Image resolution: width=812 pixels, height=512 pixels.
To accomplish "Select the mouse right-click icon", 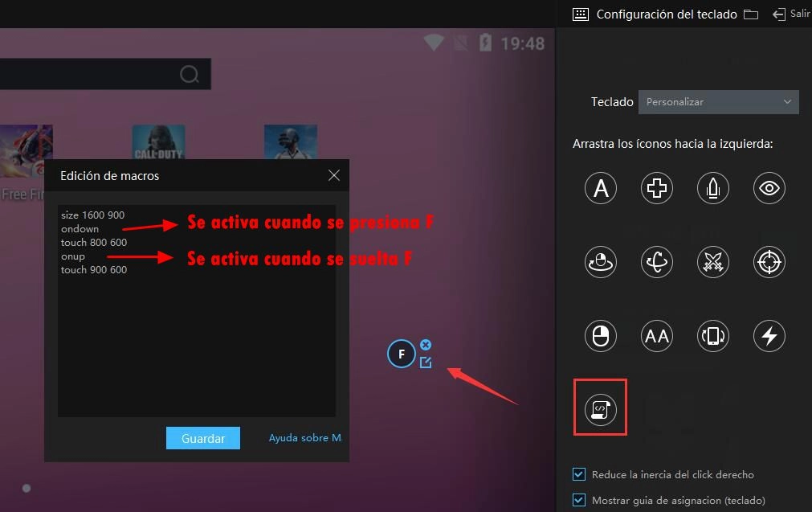I will pos(601,336).
